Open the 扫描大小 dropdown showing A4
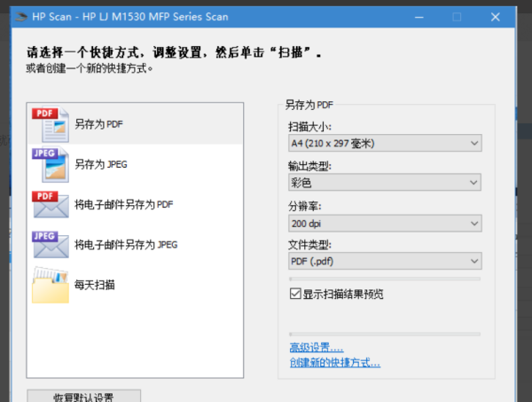This screenshot has width=532, height=402. pyautogui.click(x=384, y=143)
